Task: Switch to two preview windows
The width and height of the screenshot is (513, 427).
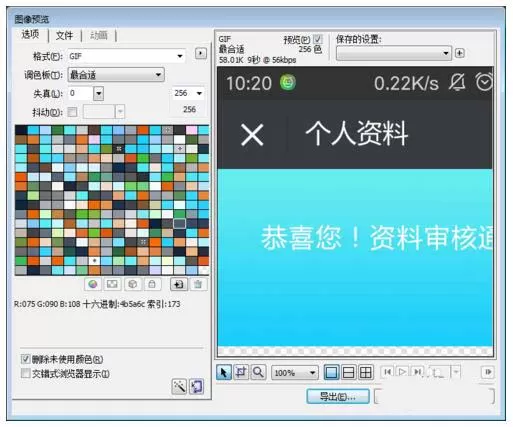Action: tap(348, 372)
